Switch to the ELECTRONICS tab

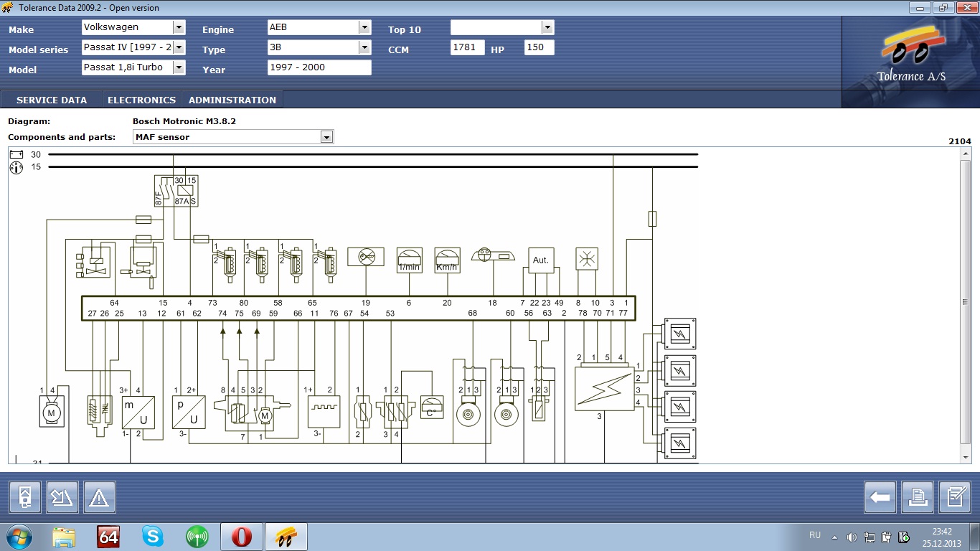pos(141,100)
